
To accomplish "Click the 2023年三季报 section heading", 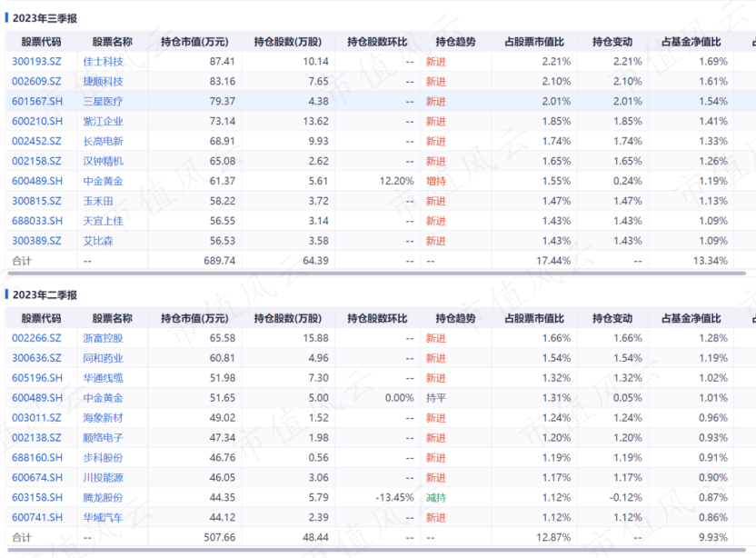I will (x=45, y=18).
